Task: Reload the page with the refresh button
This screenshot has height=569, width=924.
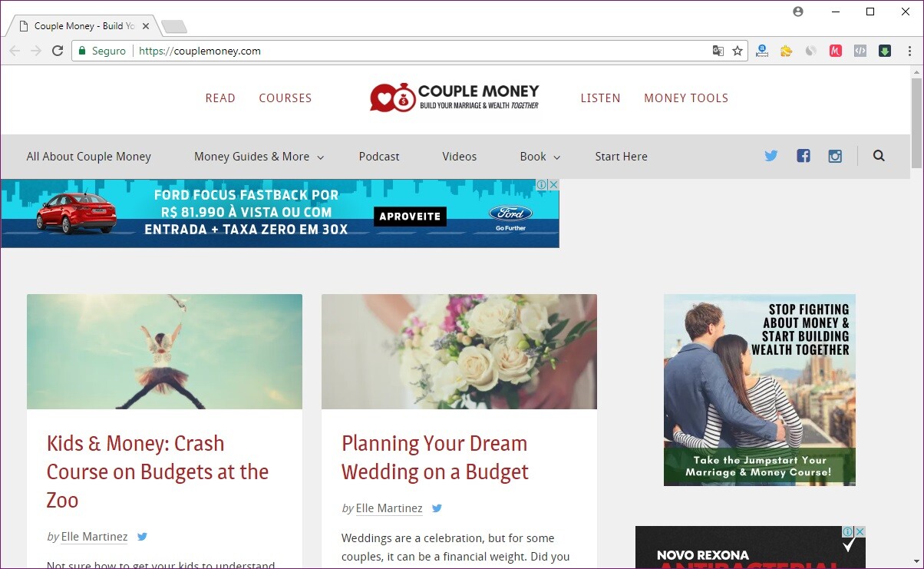Action: coord(58,51)
